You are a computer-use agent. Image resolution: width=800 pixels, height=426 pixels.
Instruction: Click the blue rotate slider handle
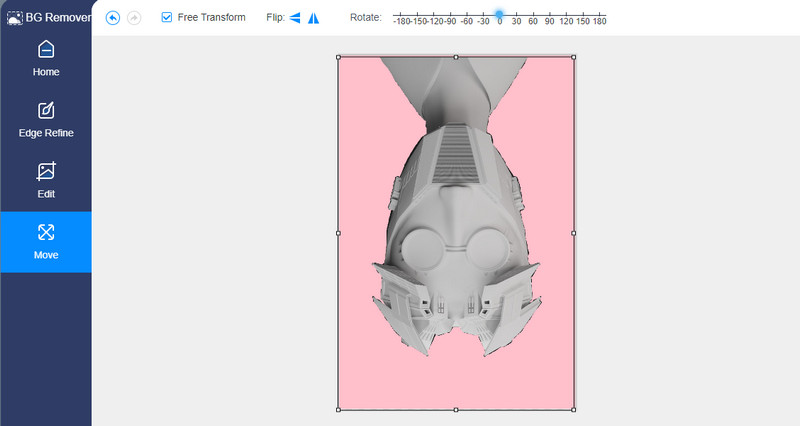click(499, 14)
